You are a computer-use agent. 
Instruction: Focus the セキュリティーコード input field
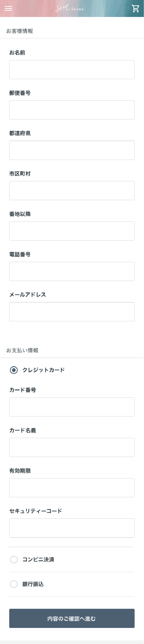click(72, 528)
